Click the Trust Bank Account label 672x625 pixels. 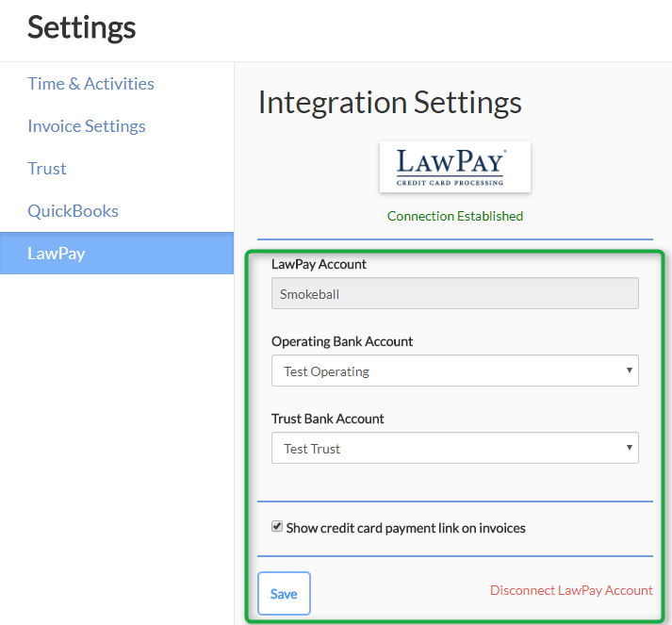click(x=328, y=419)
